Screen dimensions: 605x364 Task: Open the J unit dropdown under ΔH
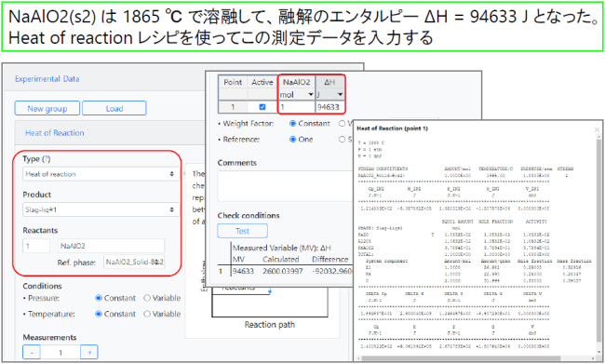click(x=329, y=95)
